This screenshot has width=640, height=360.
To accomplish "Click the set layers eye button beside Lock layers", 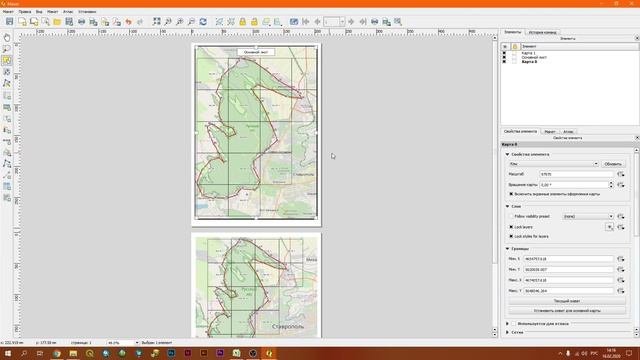I will (x=609, y=227).
